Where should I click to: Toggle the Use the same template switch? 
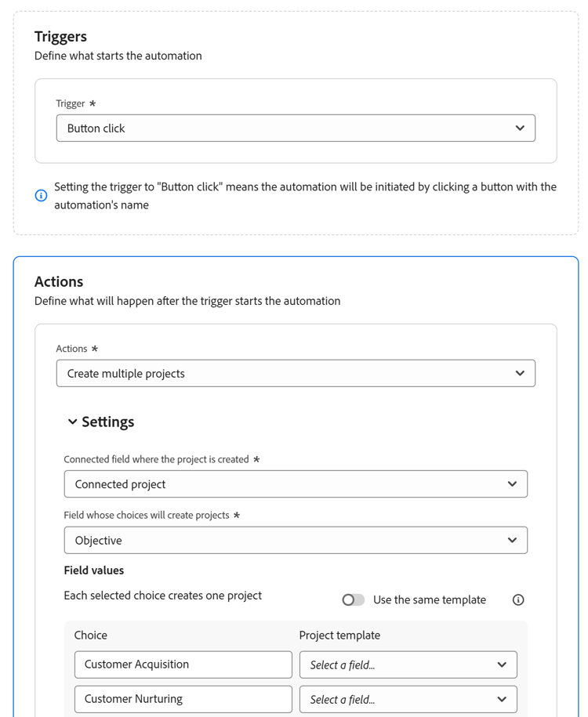pyautogui.click(x=354, y=599)
